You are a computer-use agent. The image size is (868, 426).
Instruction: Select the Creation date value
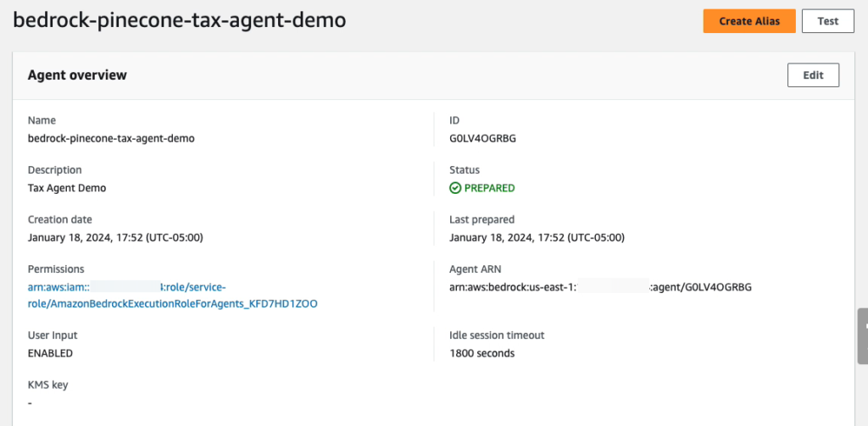click(115, 238)
